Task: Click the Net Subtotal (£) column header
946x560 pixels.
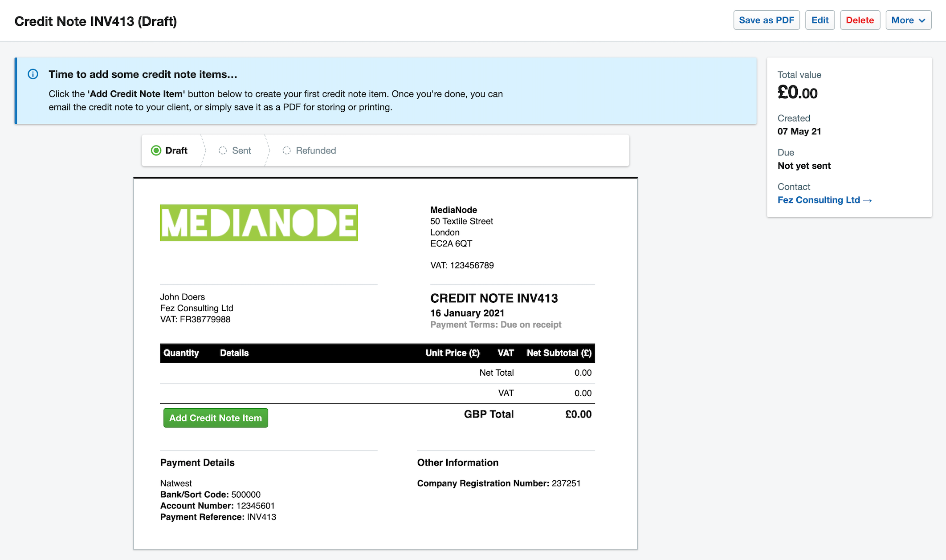Action: [559, 353]
